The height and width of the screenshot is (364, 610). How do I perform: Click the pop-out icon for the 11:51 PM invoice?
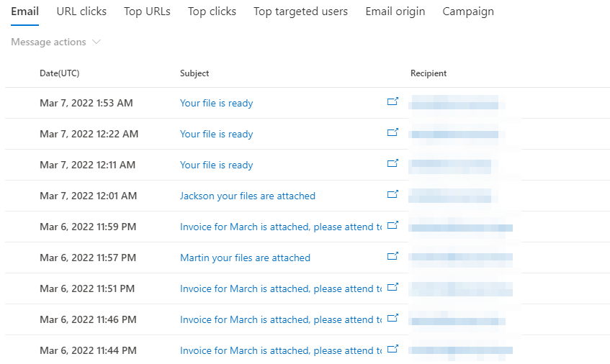[x=393, y=287]
